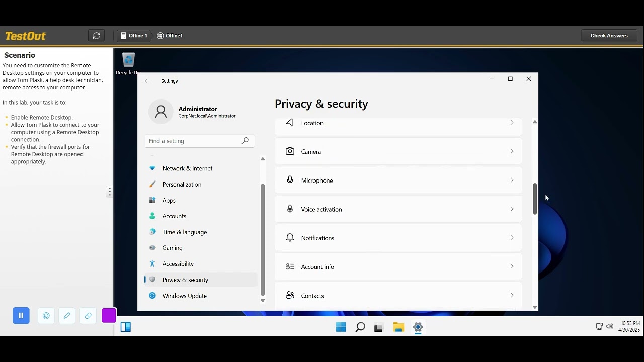Expand the Camera row chevron

(x=512, y=151)
